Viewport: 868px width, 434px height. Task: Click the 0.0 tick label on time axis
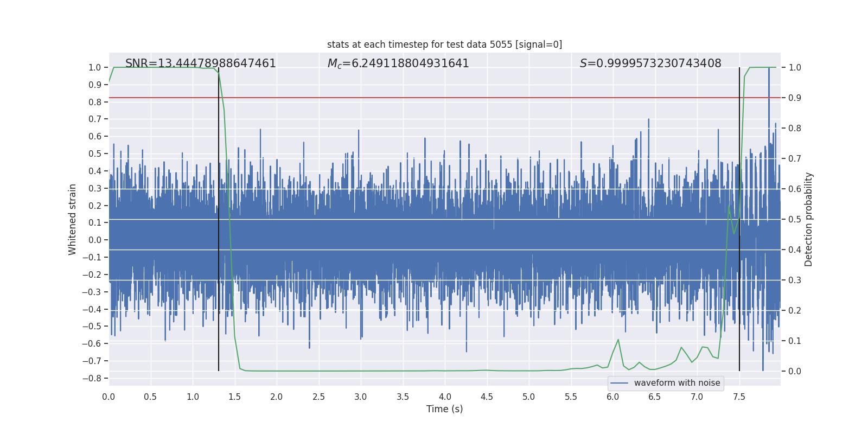[x=108, y=397]
